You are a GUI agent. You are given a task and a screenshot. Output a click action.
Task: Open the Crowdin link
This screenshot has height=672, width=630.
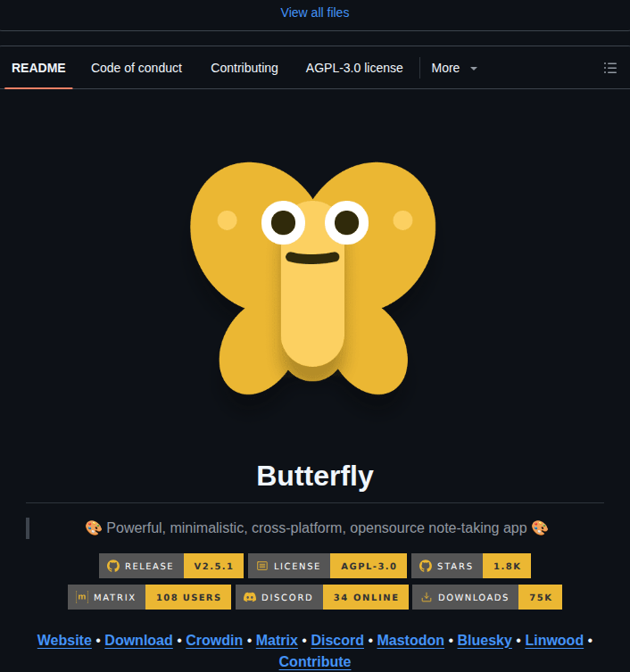[x=214, y=640]
